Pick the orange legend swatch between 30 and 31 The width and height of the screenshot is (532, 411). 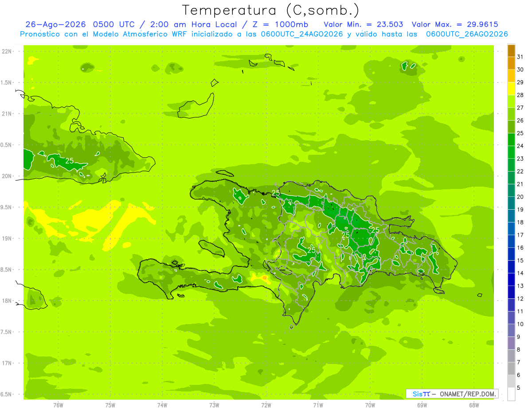pyautogui.click(x=511, y=63)
